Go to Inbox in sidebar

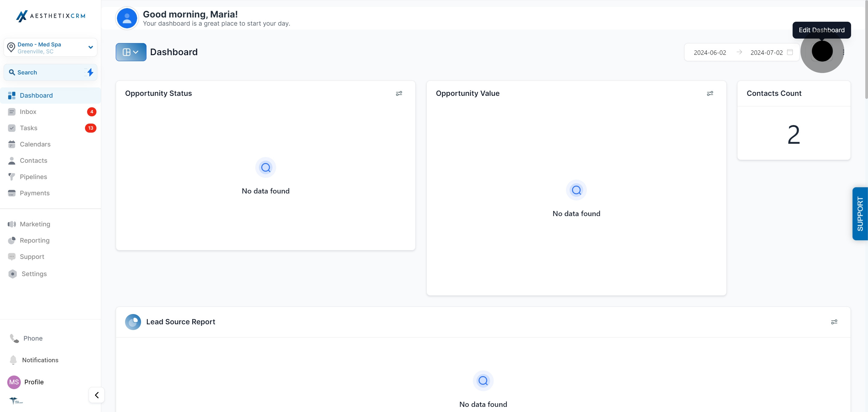click(28, 112)
